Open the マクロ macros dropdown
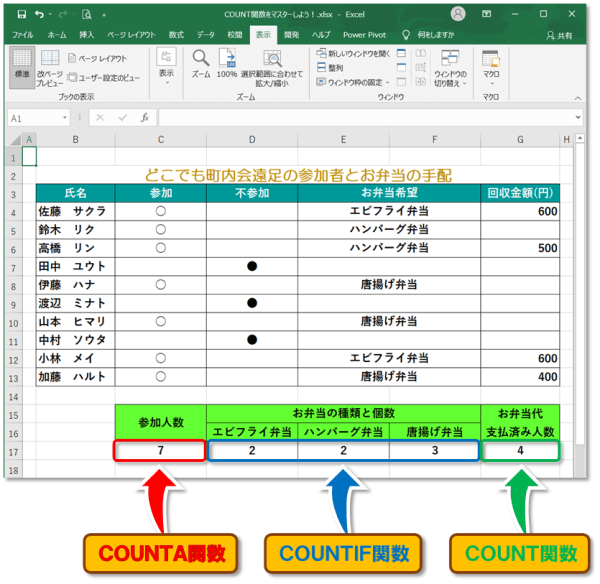 (x=491, y=68)
